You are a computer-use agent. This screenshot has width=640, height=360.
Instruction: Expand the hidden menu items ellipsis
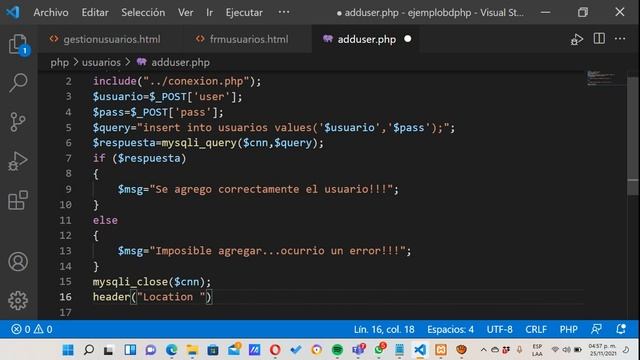[x=284, y=12]
